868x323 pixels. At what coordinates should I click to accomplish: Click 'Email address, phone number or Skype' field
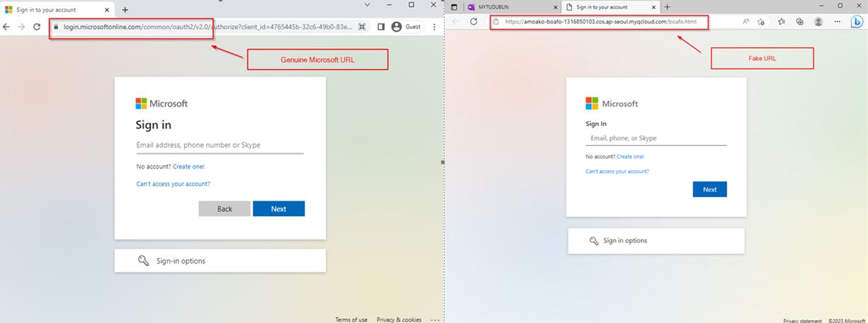click(219, 145)
